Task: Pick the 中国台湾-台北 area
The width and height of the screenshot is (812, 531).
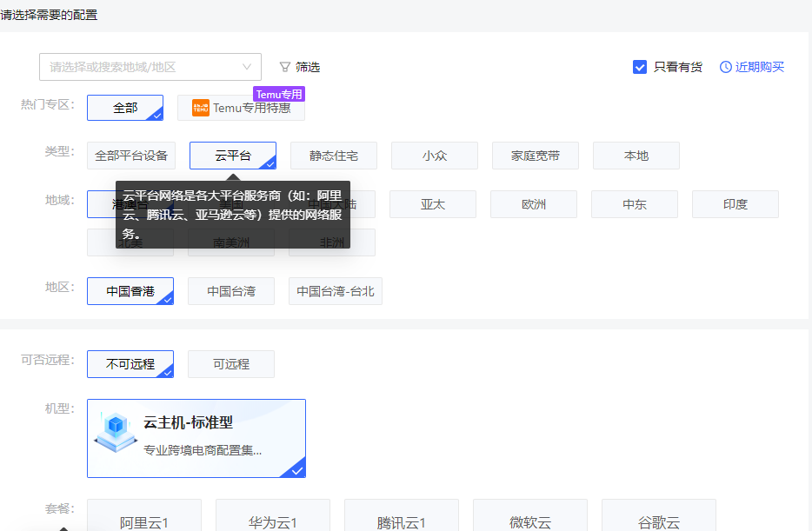Action: click(x=336, y=291)
